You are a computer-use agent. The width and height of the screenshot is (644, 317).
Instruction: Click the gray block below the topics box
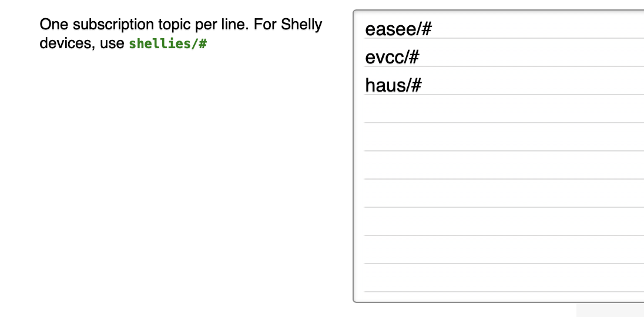pyautogui.click(x=610, y=311)
